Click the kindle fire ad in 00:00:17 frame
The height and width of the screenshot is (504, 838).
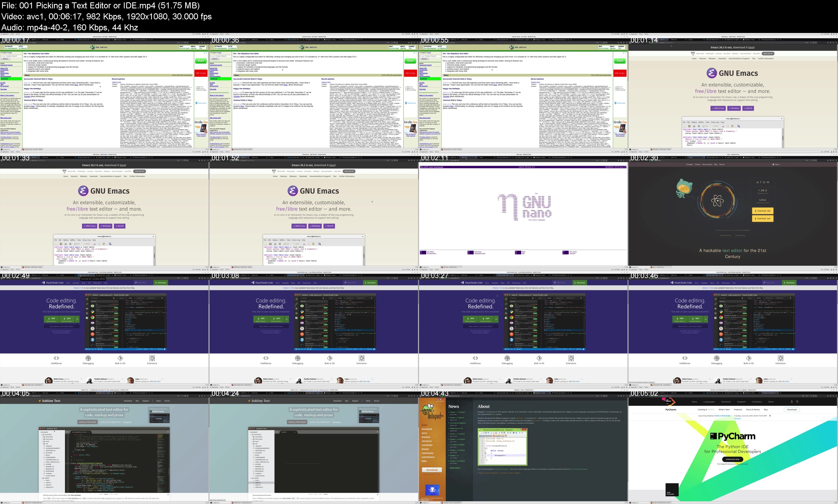point(201,127)
